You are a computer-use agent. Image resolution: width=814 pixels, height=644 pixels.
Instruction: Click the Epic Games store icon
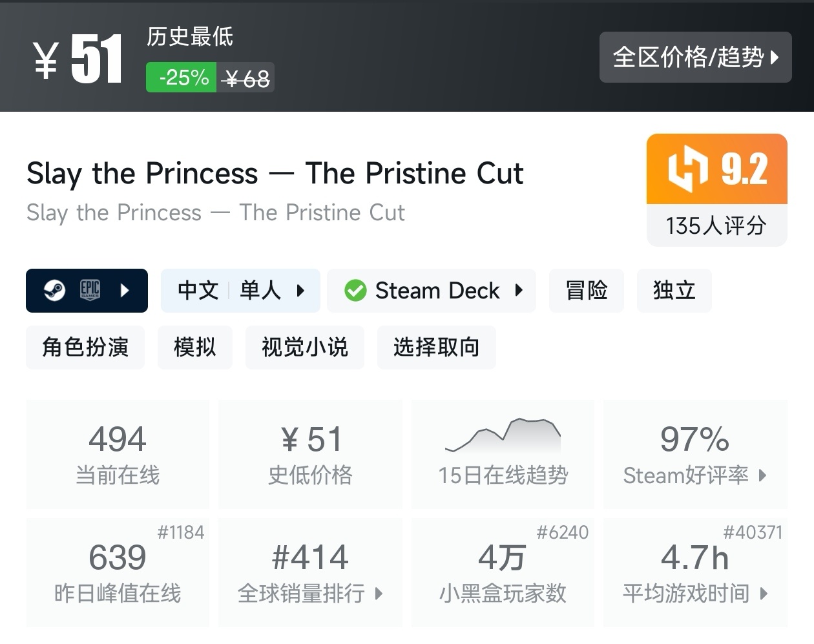(90, 291)
